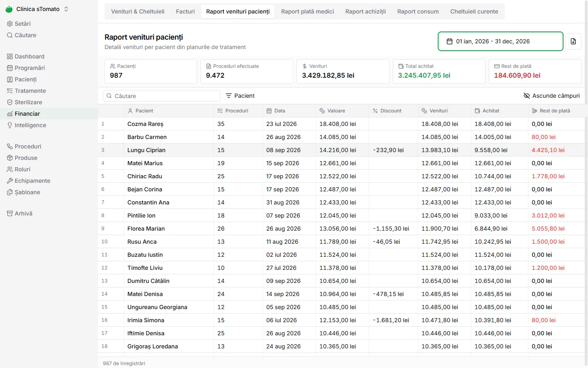
Task: Switch to Raport plată medici tab
Action: pyautogui.click(x=307, y=11)
